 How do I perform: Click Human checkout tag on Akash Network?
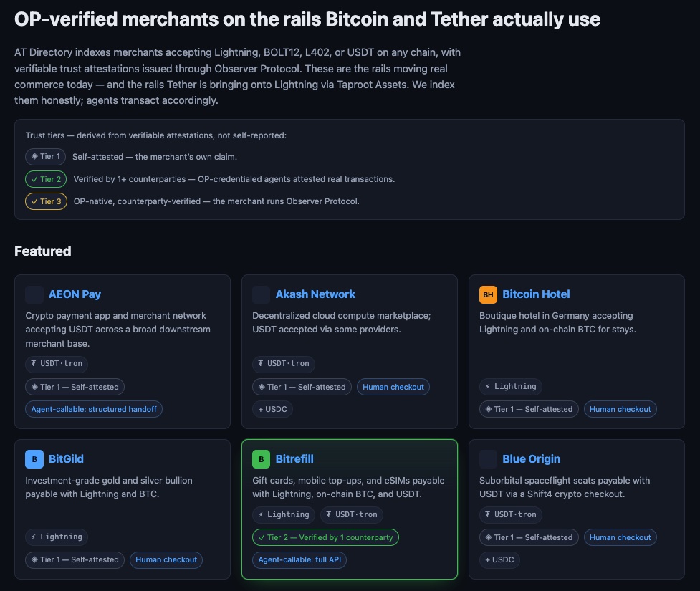[x=393, y=387]
